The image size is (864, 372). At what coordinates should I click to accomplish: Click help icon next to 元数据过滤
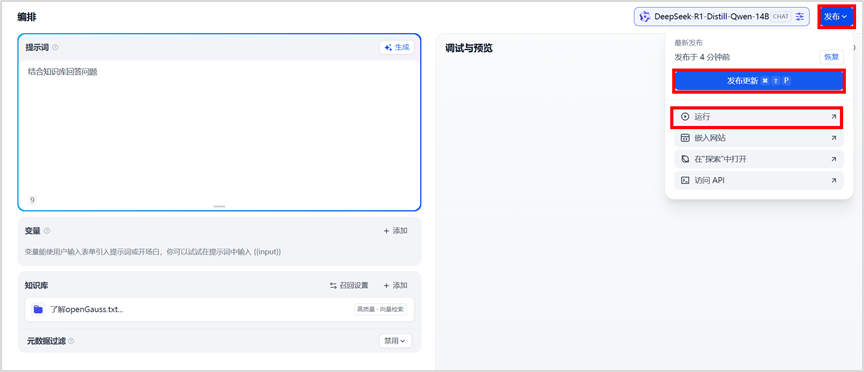tap(71, 341)
